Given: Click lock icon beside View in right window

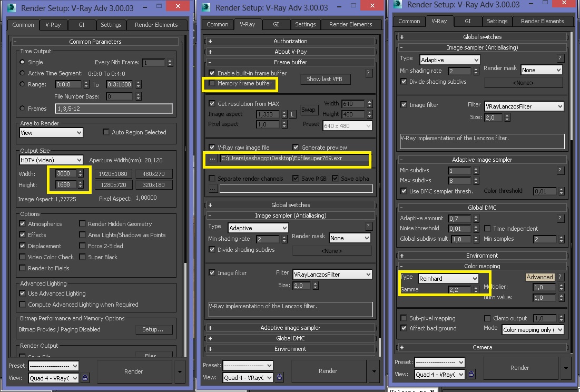Looking at the screenshot, I should coord(471,374).
